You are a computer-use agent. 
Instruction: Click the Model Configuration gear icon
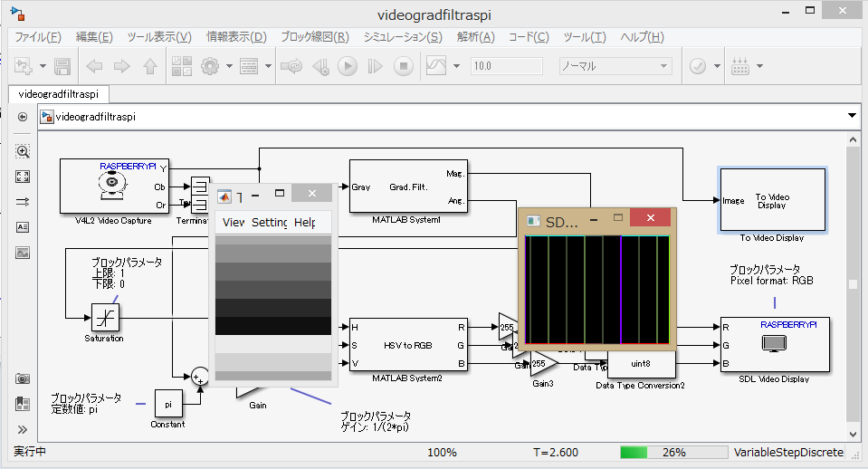click(210, 66)
